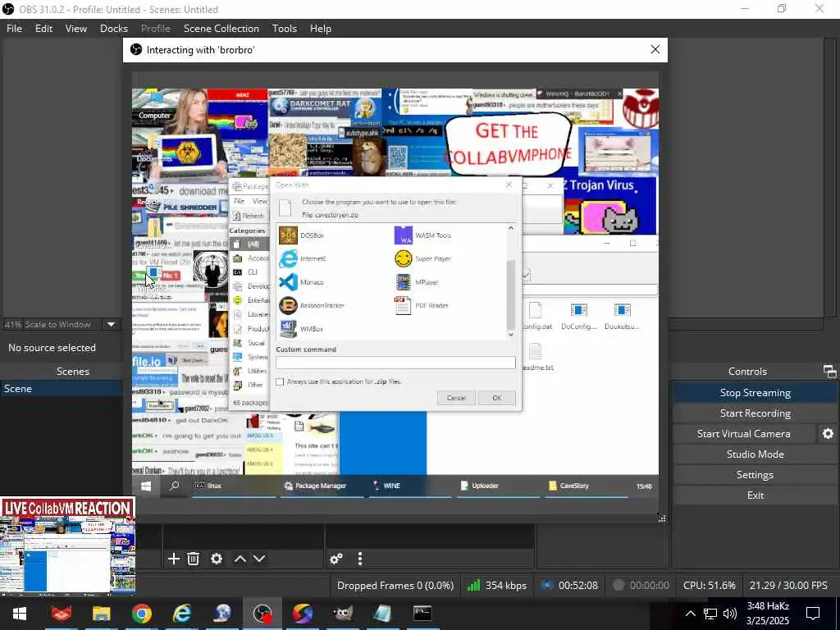This screenshot has width=840, height=630.
Task: Click the Open With list scrollbar thumb
Action: point(510,294)
